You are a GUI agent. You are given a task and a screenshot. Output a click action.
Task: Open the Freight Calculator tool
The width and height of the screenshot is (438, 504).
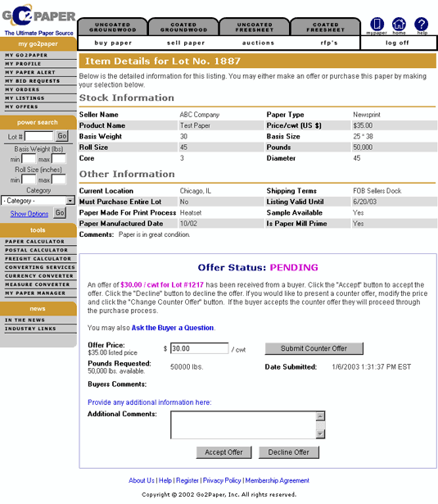(38, 259)
